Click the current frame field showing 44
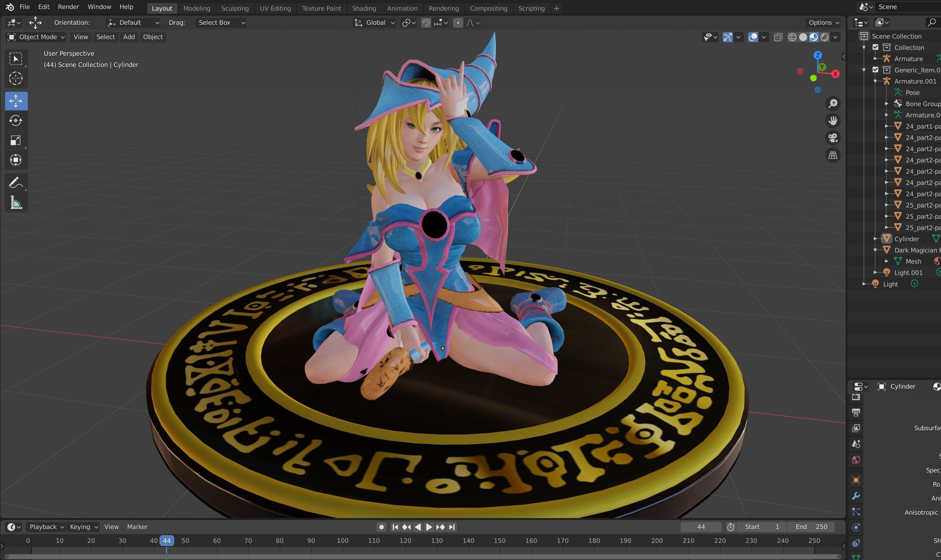The image size is (941, 560). tap(701, 527)
